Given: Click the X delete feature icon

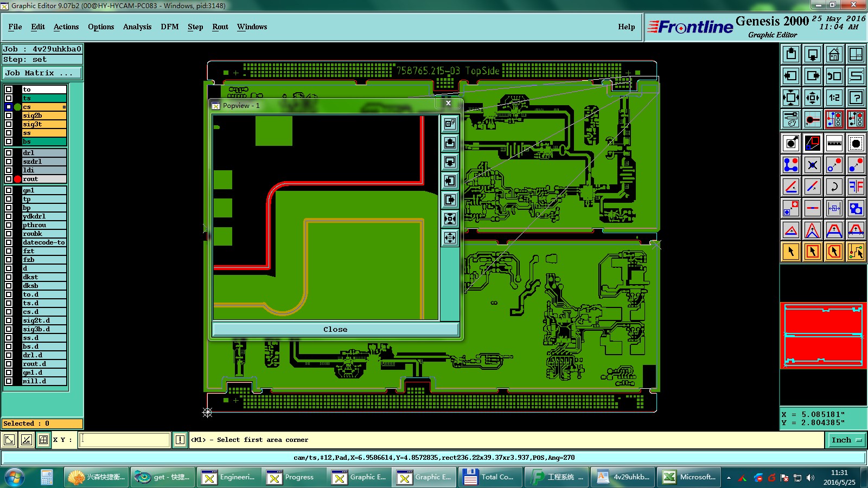Looking at the screenshot, I should click(813, 165).
